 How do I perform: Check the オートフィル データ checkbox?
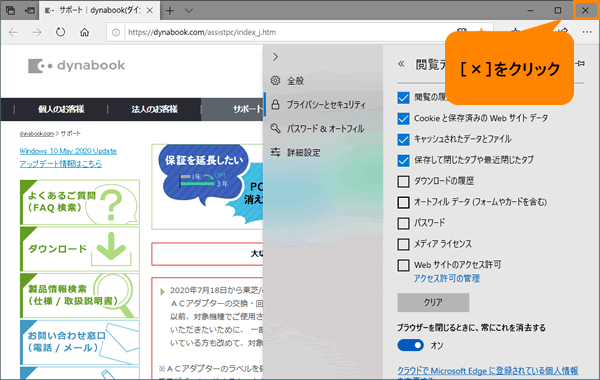(403, 202)
